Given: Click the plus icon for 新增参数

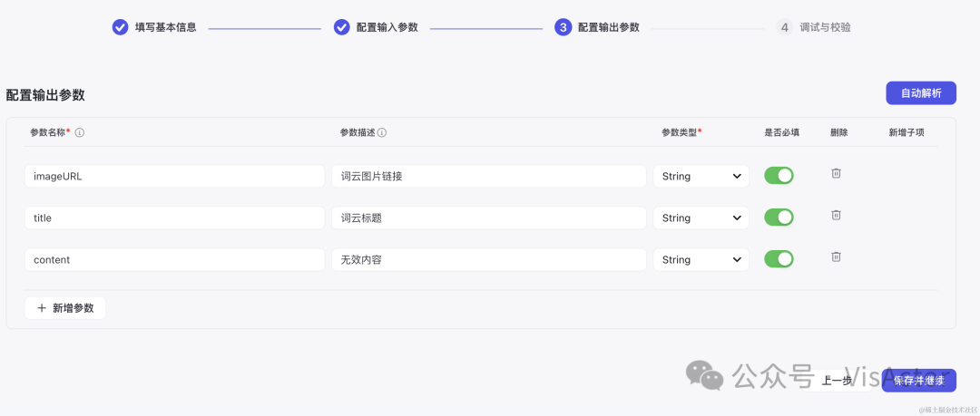Looking at the screenshot, I should point(42,308).
